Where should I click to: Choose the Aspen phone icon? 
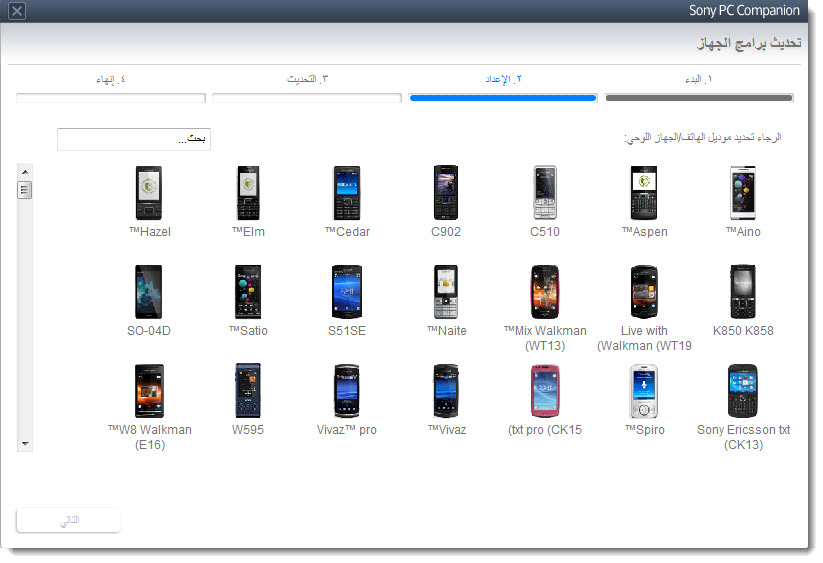point(644,193)
